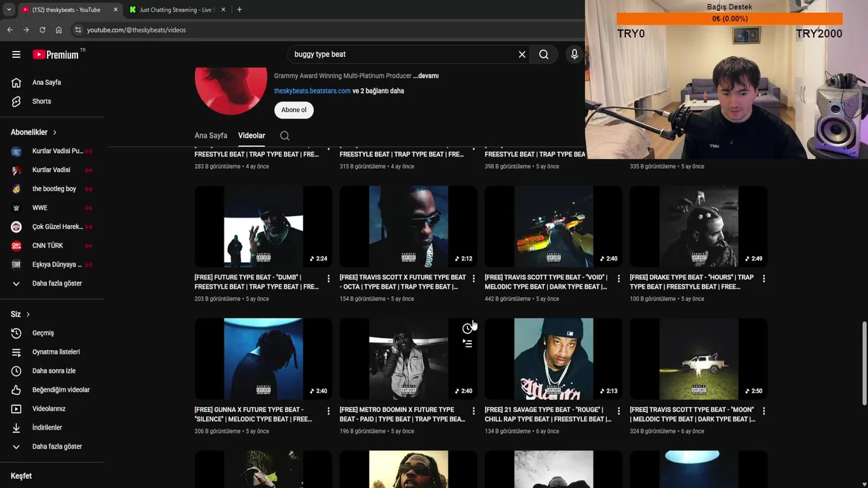Clear search text with X icon

(522, 54)
